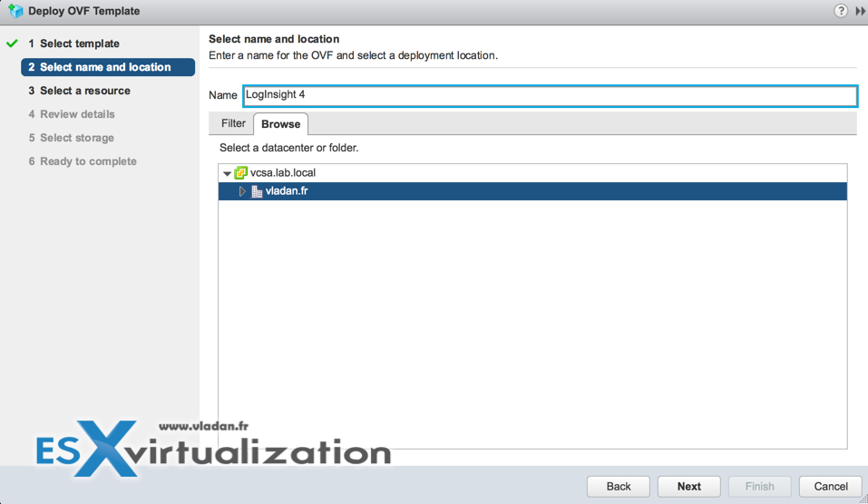Screen dimensions: 868x504
Task: Click the Name input field
Action: click(x=551, y=95)
